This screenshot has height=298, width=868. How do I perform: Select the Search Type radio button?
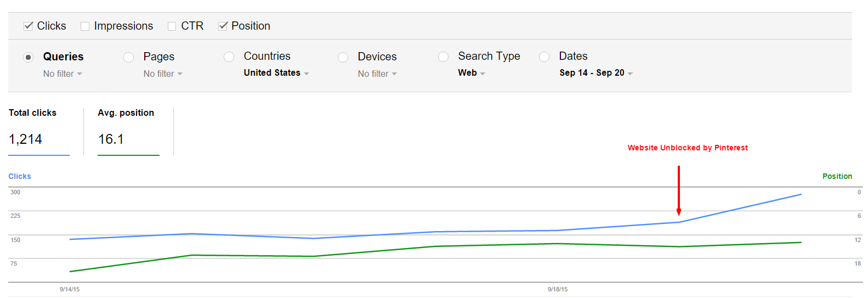click(444, 57)
